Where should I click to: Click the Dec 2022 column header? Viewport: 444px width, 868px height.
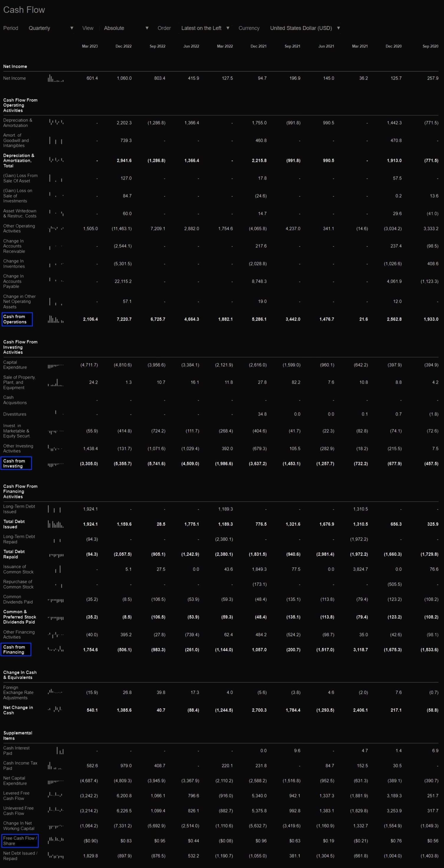click(x=124, y=46)
